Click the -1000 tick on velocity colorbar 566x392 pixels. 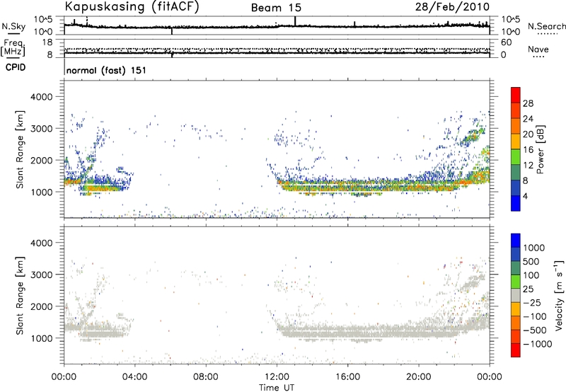pos(538,344)
